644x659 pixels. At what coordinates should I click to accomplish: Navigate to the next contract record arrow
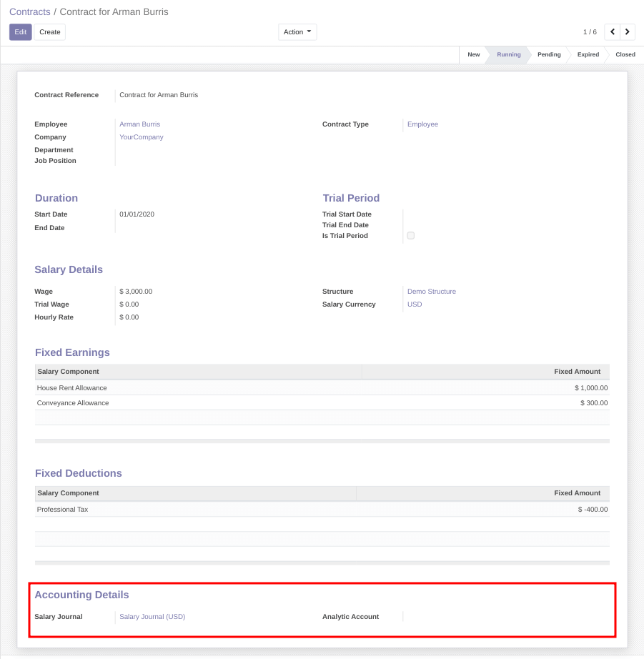[x=627, y=31]
